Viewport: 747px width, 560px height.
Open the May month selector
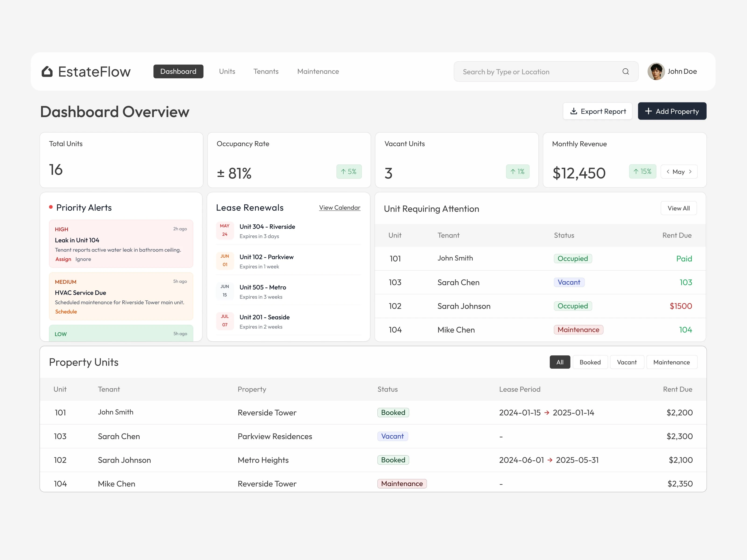(x=678, y=172)
